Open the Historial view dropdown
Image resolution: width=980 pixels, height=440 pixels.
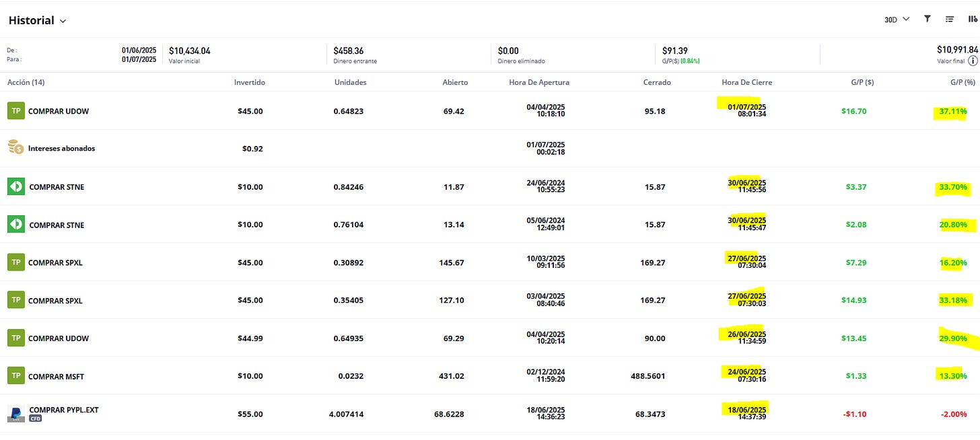[x=38, y=20]
